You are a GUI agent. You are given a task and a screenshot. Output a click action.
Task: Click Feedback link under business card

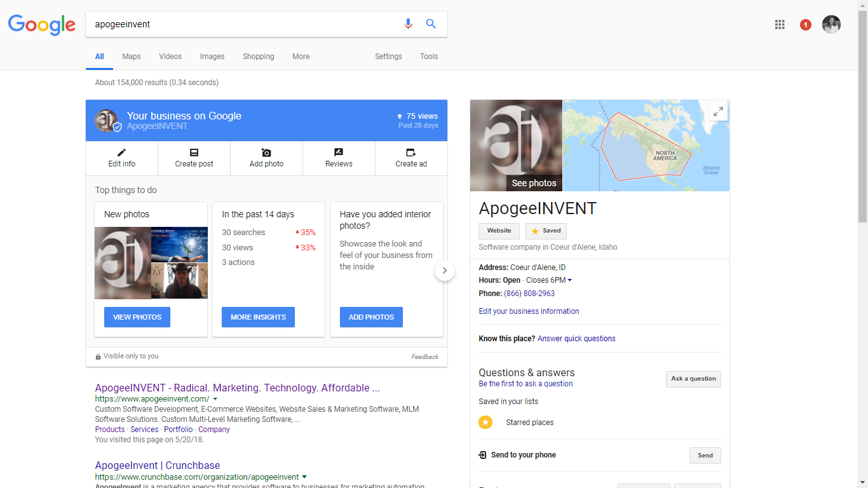[x=424, y=357]
